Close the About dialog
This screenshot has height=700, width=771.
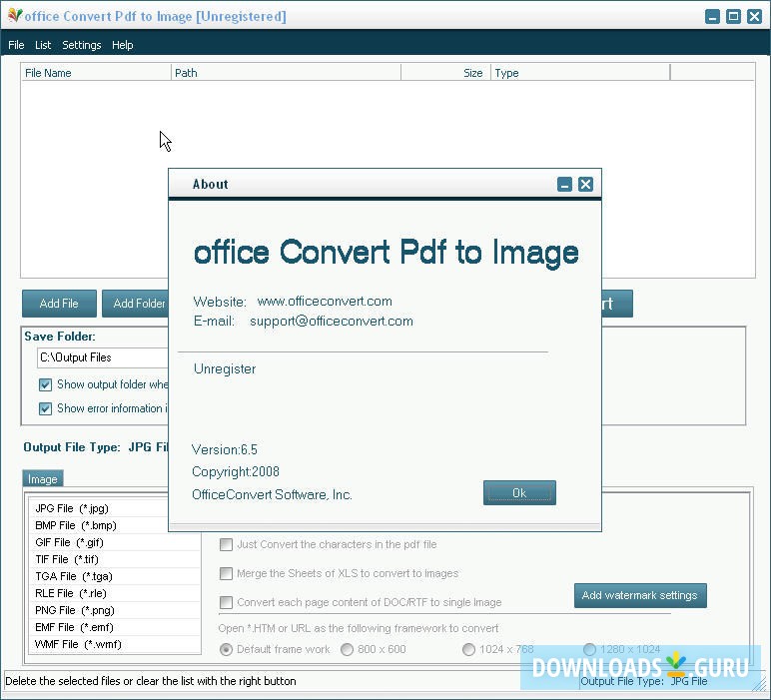pos(585,185)
